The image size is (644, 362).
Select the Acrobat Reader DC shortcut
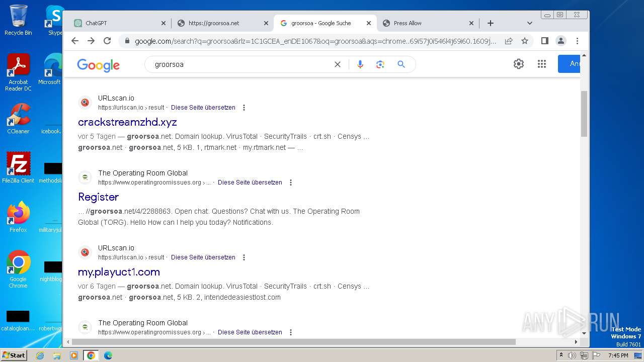(x=18, y=72)
